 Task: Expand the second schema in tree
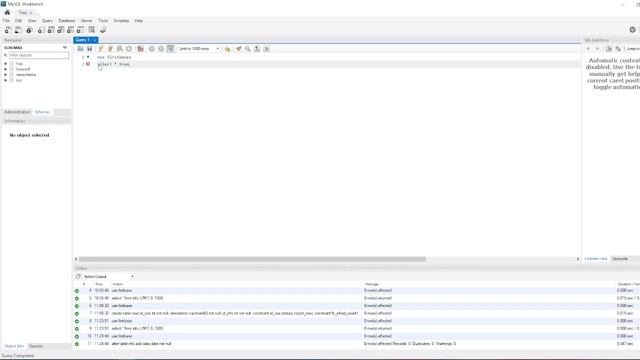tap(6, 69)
